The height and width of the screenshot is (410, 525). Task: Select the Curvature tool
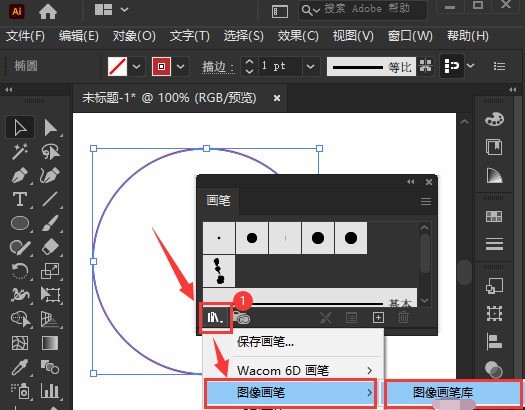pos(50,175)
